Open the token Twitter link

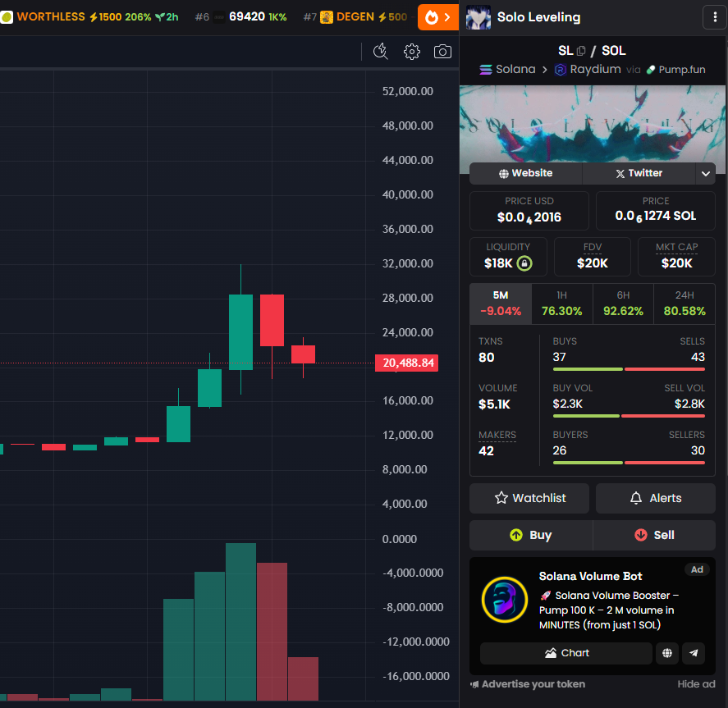pyautogui.click(x=639, y=173)
